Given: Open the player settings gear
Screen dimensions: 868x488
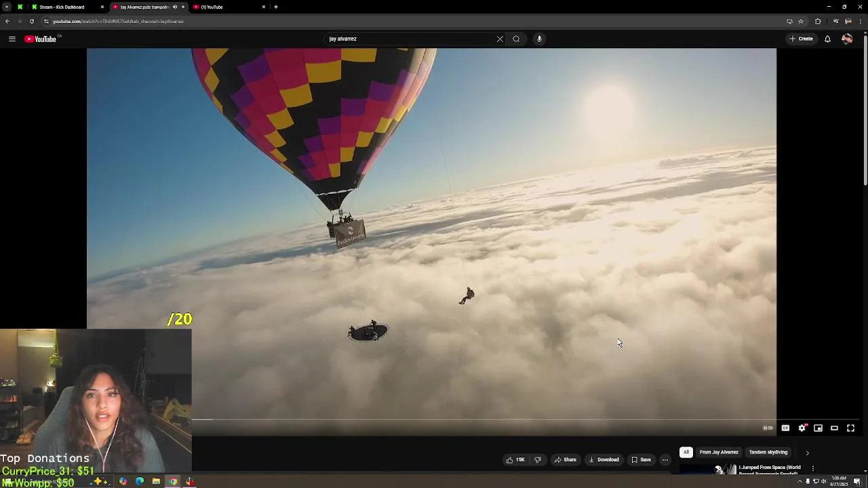Looking at the screenshot, I should pos(802,428).
